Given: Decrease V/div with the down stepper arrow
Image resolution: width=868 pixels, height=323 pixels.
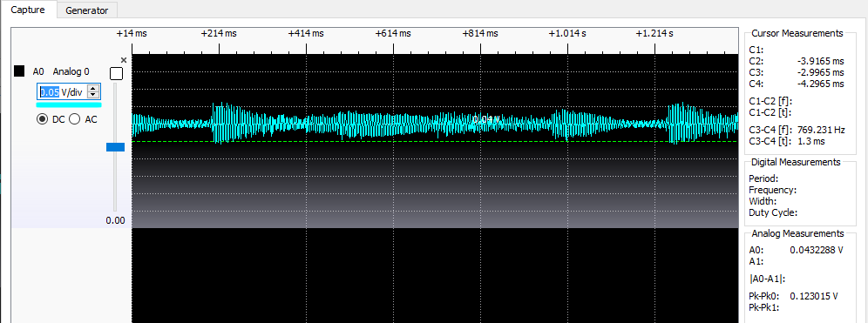Looking at the screenshot, I should 94,95.
